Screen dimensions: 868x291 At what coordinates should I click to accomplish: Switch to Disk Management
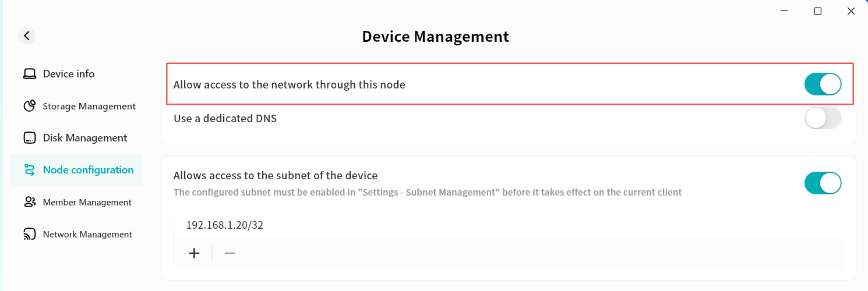(84, 139)
